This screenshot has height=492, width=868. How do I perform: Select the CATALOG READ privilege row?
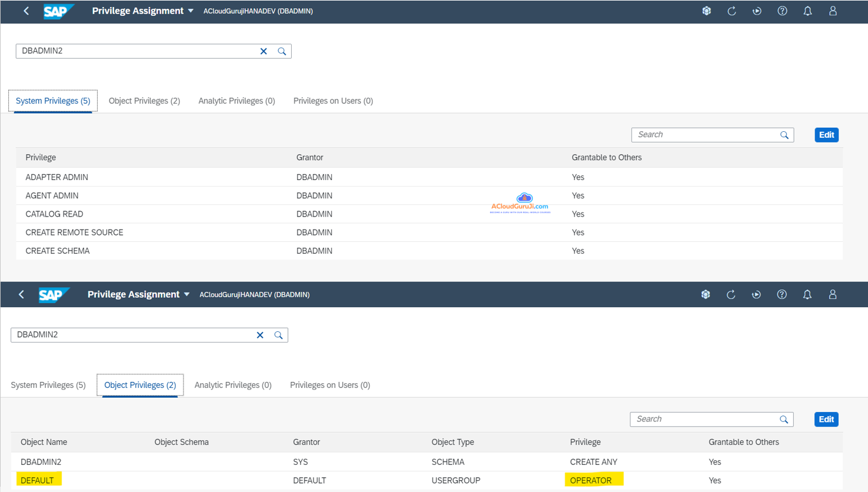coord(54,214)
